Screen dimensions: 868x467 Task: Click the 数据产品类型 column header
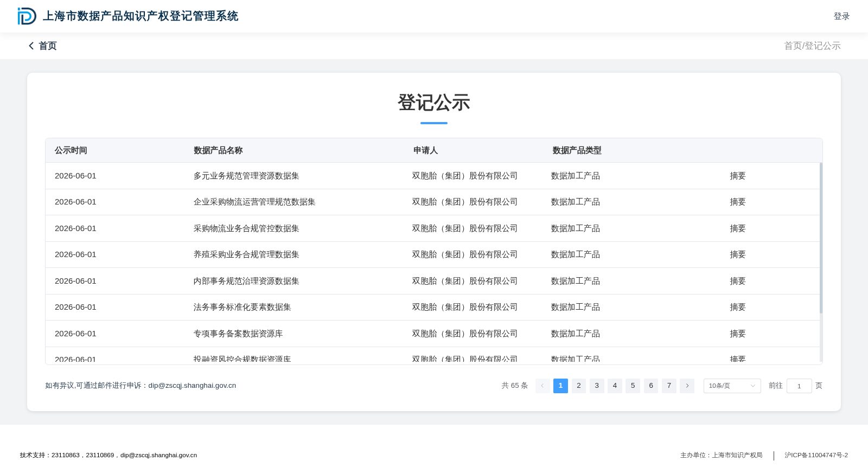(x=577, y=150)
